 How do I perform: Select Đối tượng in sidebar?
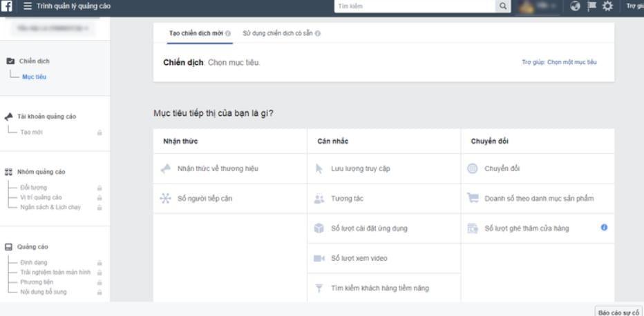point(33,188)
